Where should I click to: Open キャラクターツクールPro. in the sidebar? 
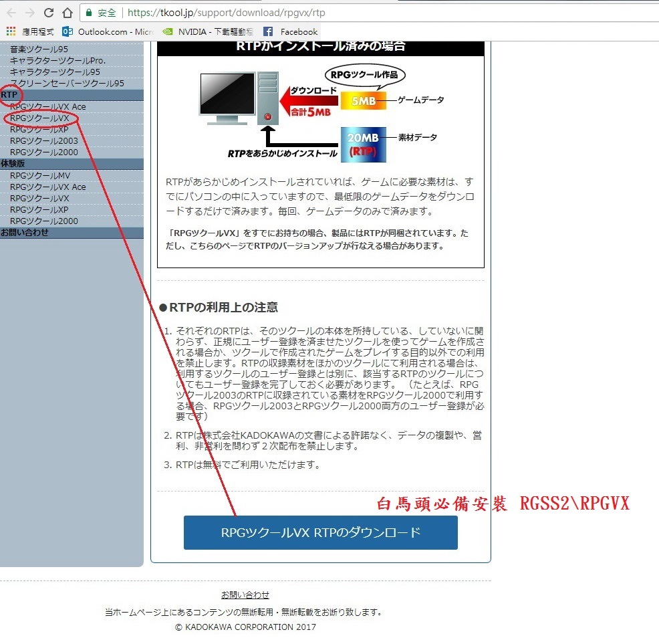[57, 61]
